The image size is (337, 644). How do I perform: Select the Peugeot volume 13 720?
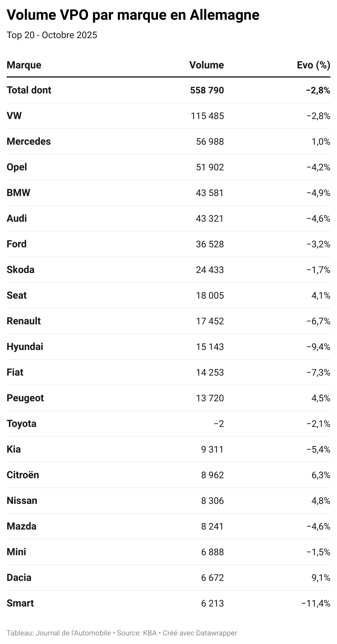(210, 398)
